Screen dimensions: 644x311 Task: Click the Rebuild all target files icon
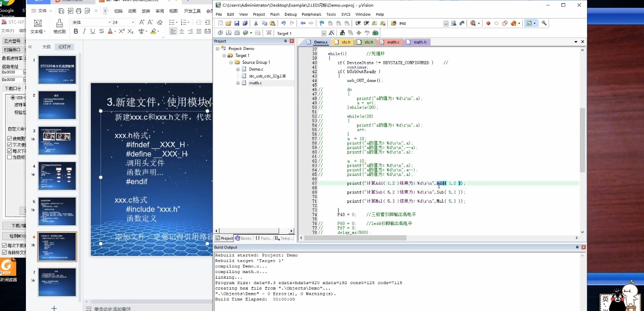point(237,33)
